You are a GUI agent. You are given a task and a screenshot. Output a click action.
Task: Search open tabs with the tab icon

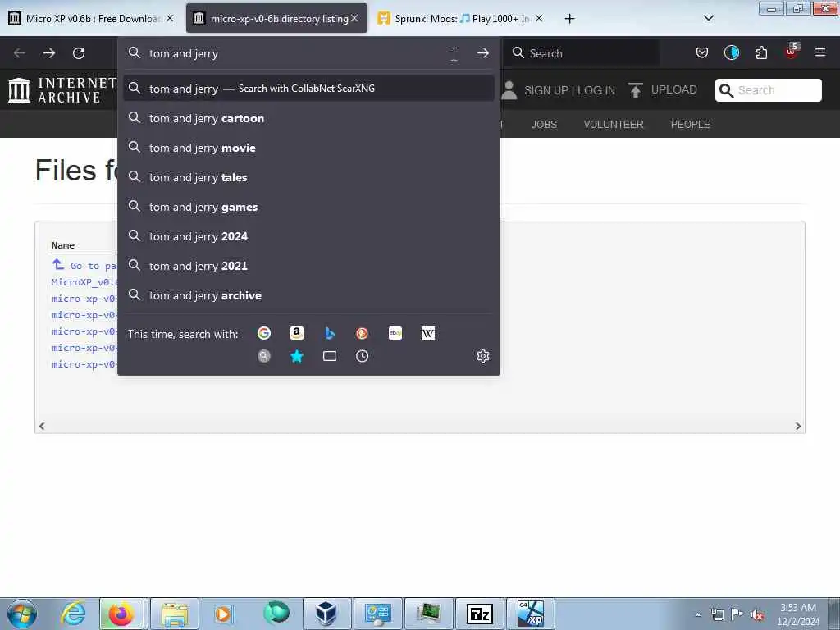(330, 356)
